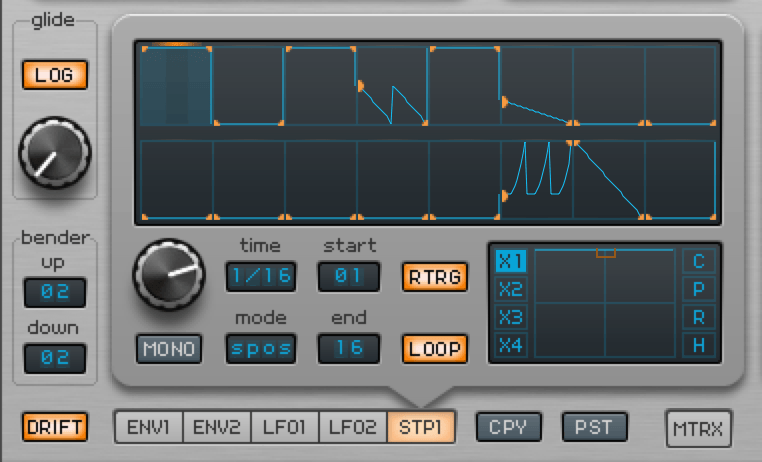Toggle the RTRG retrigger button
This screenshot has width=762, height=462.
[x=435, y=277]
